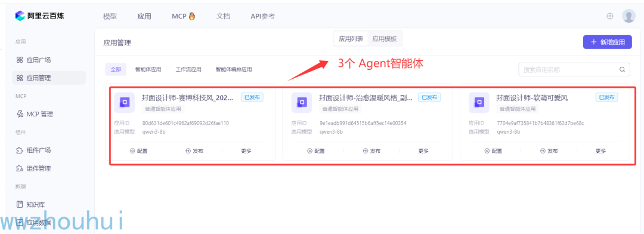Focus the 搜索应用名称 search field

coord(574,69)
